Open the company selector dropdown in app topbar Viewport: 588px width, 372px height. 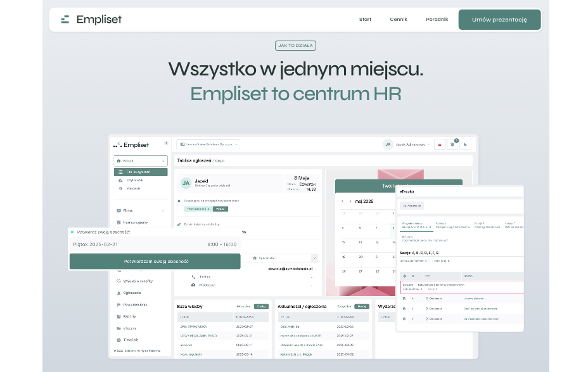point(208,144)
